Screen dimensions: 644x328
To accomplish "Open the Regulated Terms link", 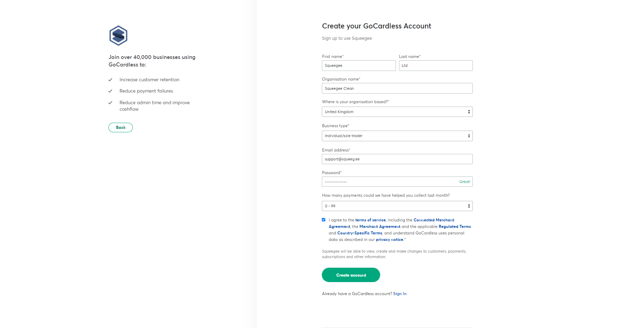I will (x=454, y=227).
